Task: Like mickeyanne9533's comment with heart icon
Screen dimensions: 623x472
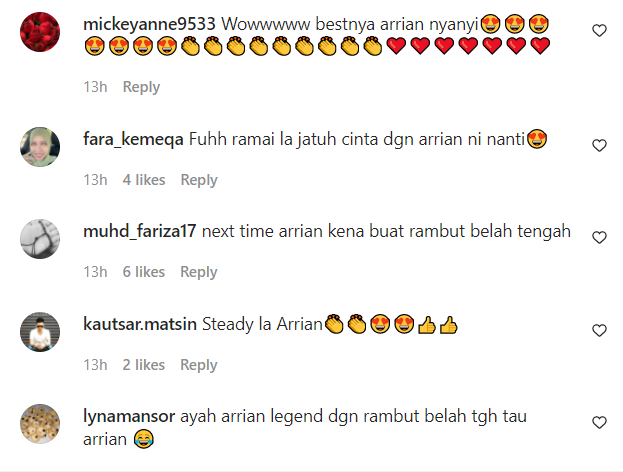Action: coord(599,31)
